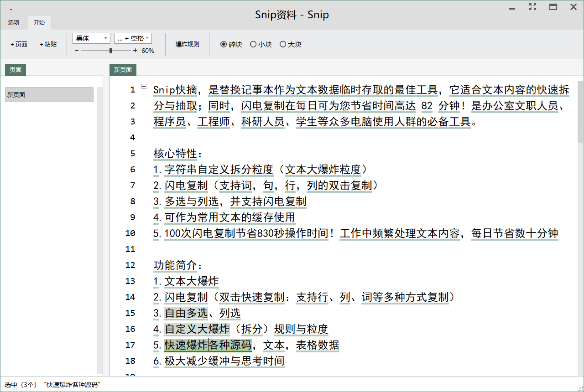Viewport: 584px width, 392px height.
Task: Click line number 10 in the gutter
Action: click(130, 233)
